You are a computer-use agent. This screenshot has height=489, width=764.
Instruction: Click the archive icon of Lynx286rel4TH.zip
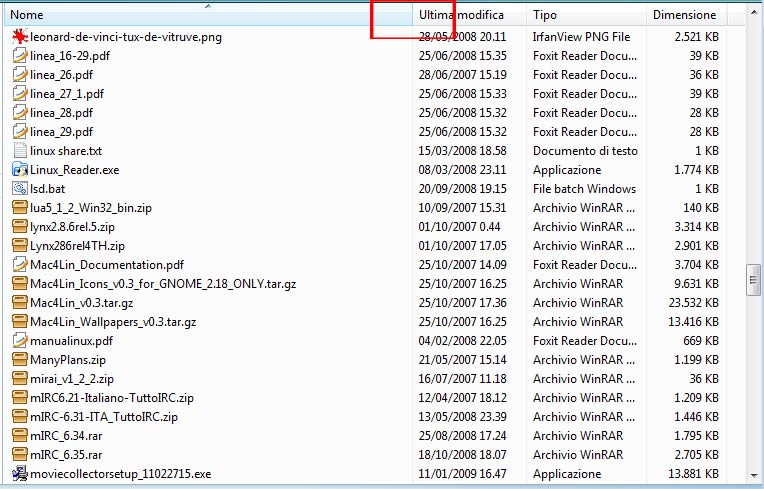(20, 245)
